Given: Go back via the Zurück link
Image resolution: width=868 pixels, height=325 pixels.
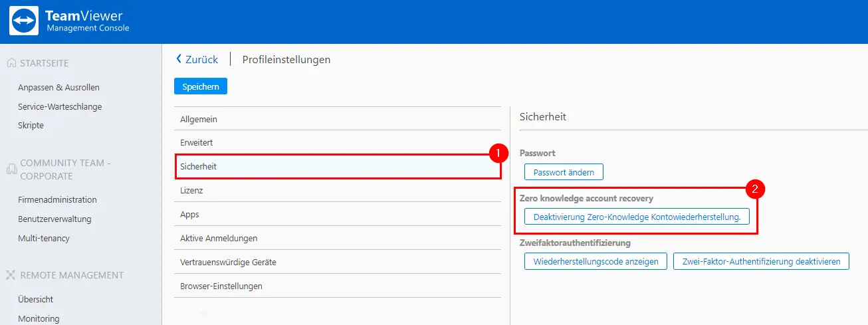Looking at the screenshot, I should [197, 59].
